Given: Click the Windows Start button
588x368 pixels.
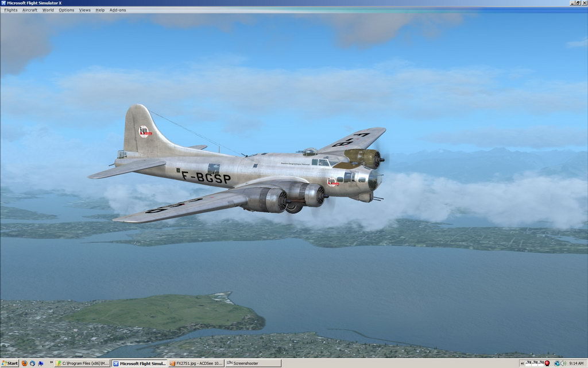Looking at the screenshot, I should pos(10,363).
